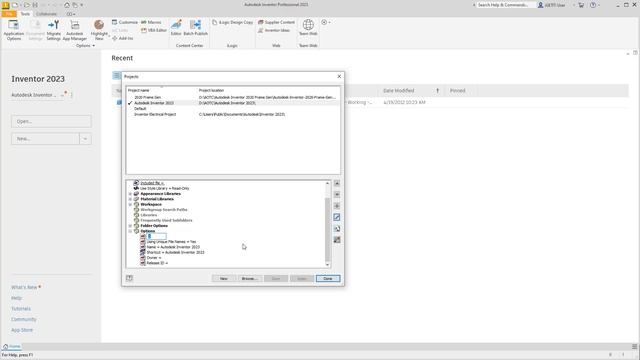Click the Migrate Settings tool
This screenshot has width=640, height=360.
(53, 30)
